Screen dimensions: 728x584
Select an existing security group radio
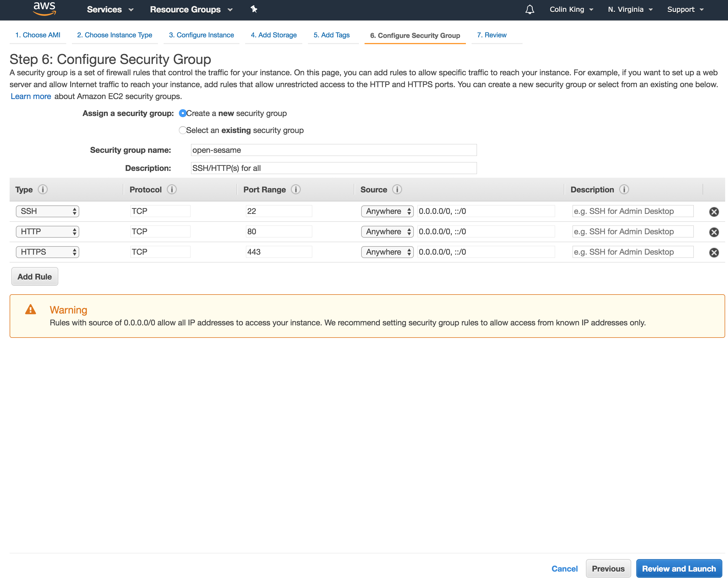point(183,130)
